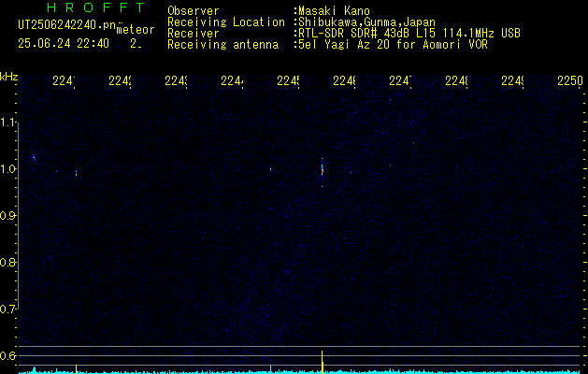Click the small echo dot just before 2245
The height and width of the screenshot is (374, 588).
pos(270,169)
